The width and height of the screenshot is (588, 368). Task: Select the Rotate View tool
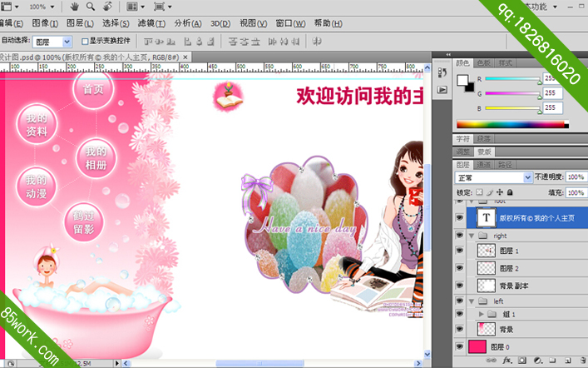(107, 7)
